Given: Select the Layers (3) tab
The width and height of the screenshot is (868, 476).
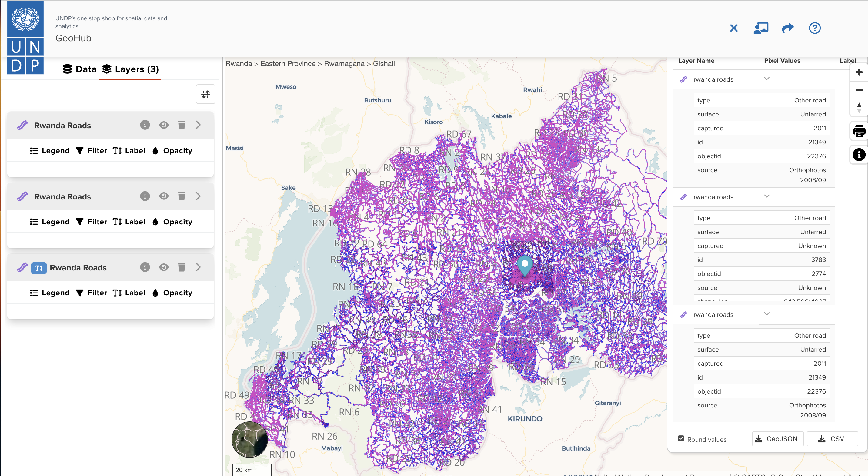Looking at the screenshot, I should [130, 69].
